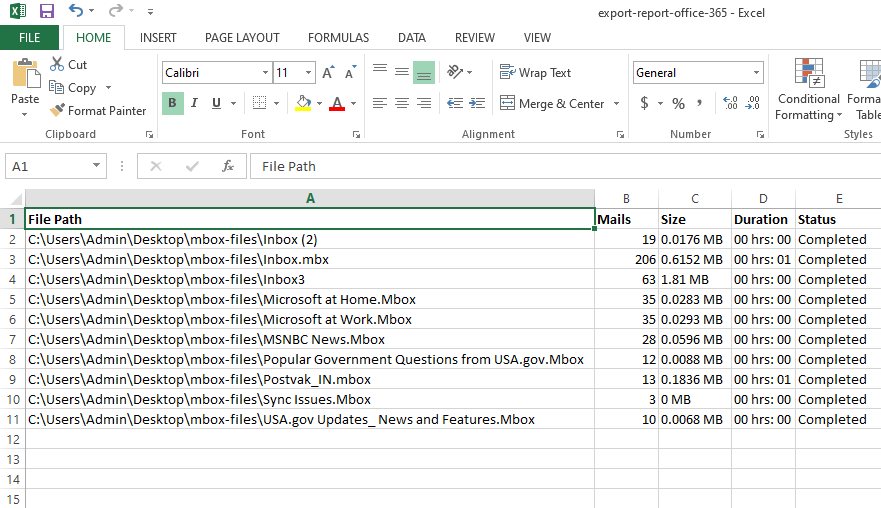This screenshot has width=881, height=508.
Task: Click the Decrease Decimal icon
Action: pyautogui.click(x=753, y=103)
